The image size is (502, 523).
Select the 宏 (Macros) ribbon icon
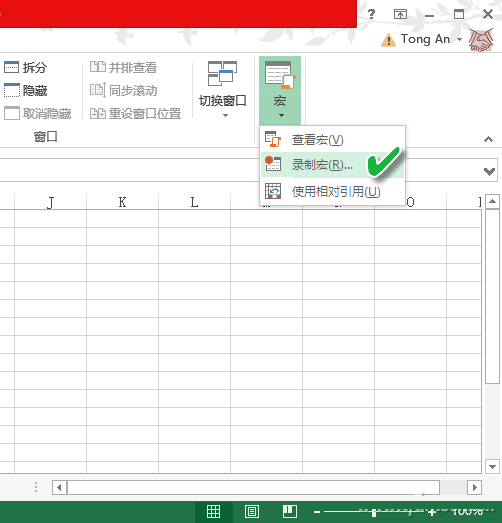pyautogui.click(x=280, y=75)
